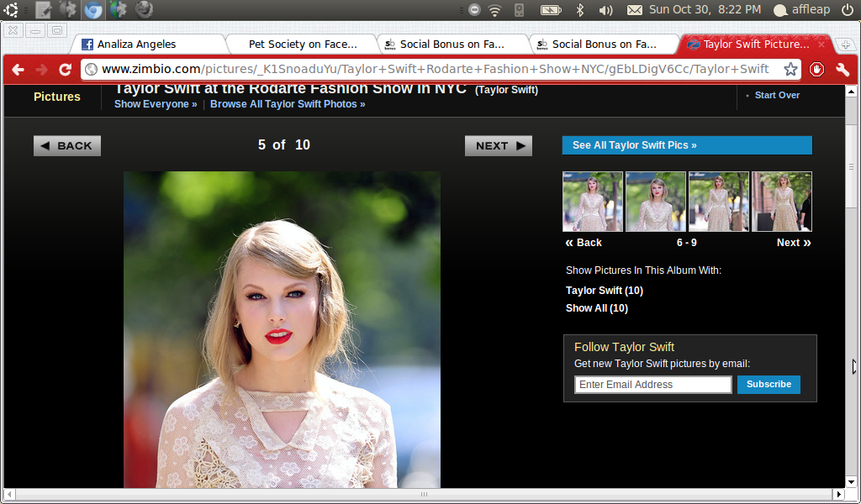Viewport: 861px width, 504px height.
Task: Click the Pictures section heading
Action: coord(57,97)
